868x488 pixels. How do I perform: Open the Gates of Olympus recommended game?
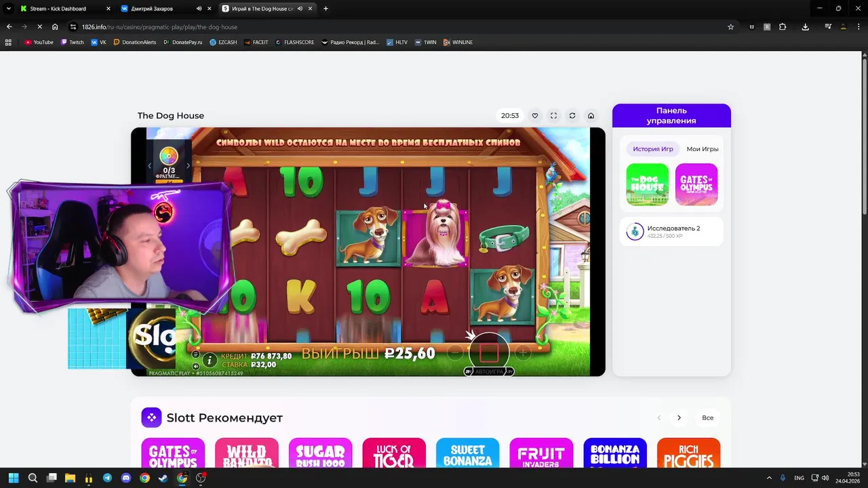tap(173, 453)
